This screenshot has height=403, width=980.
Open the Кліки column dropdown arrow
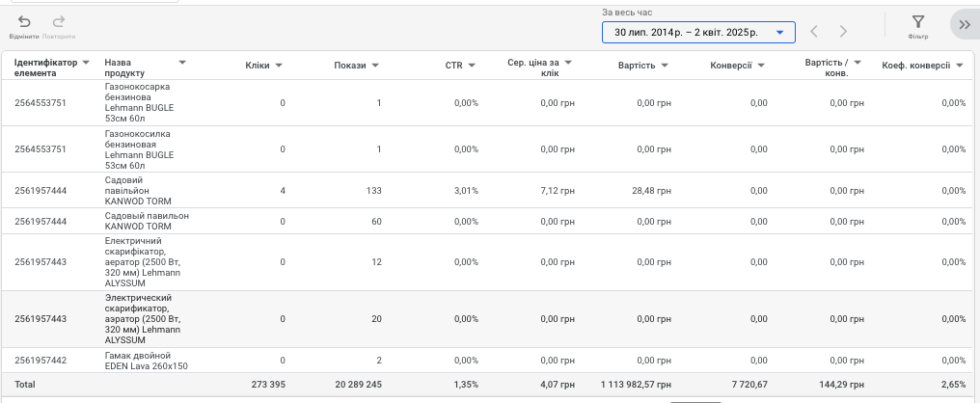point(279,66)
